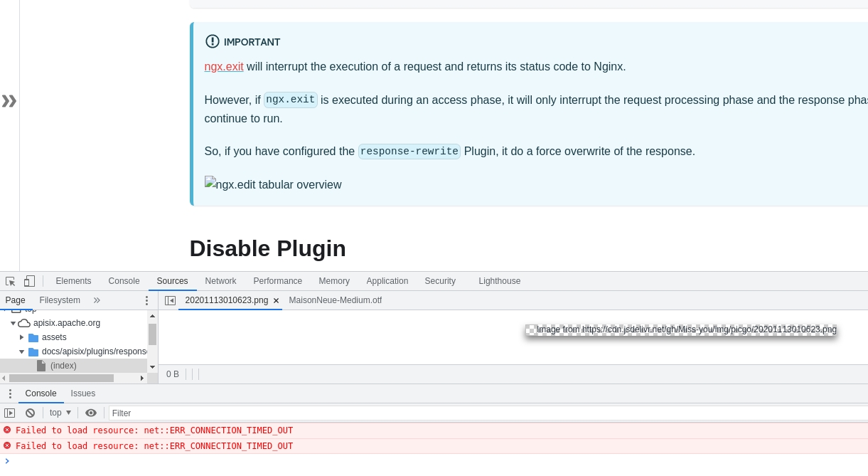Open the ngx.exit hyperlink
Image resolution: width=868 pixels, height=476 pixels.
click(x=224, y=66)
